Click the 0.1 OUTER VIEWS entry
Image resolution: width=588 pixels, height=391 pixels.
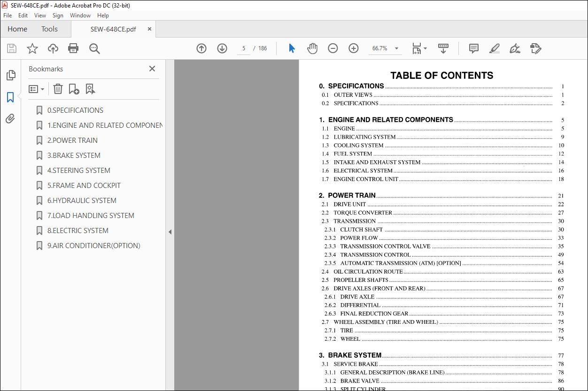(x=442, y=95)
